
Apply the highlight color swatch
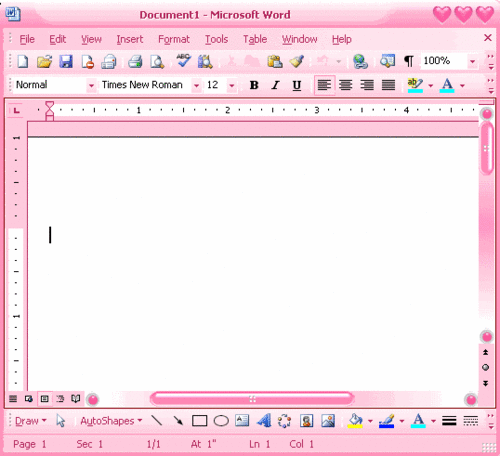(x=415, y=85)
